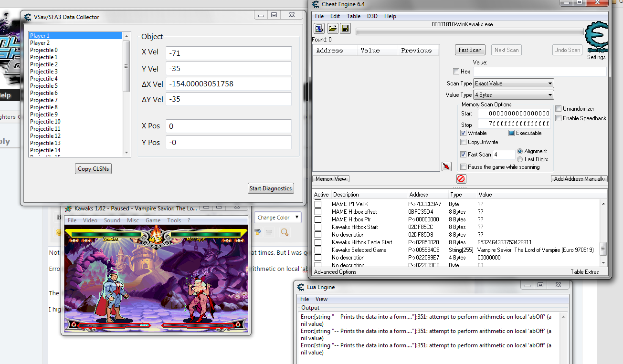Click the Start Diagnostics button
The width and height of the screenshot is (623, 364).
271,188
